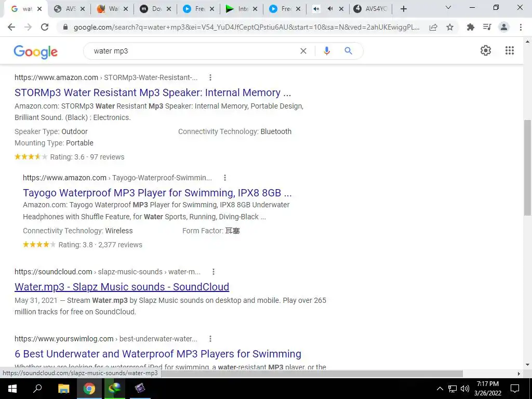The height and width of the screenshot is (399, 532).
Task: Start voice search with the microphone
Action: point(327,51)
